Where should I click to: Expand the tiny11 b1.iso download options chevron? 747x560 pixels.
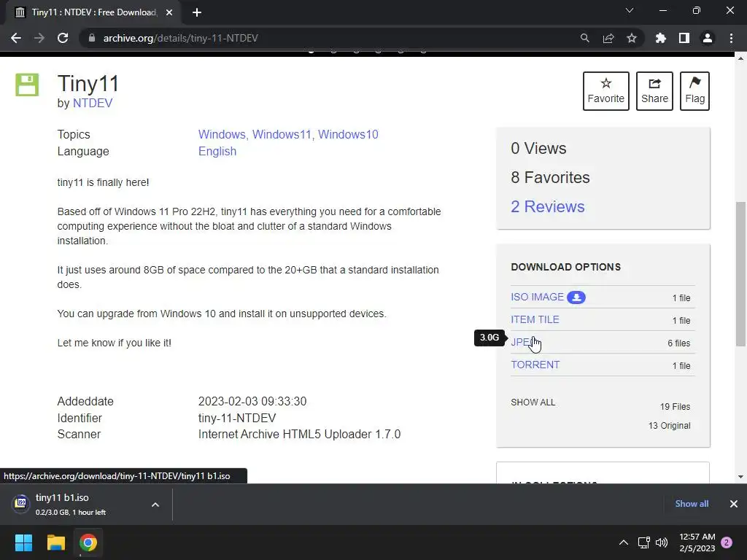point(155,505)
